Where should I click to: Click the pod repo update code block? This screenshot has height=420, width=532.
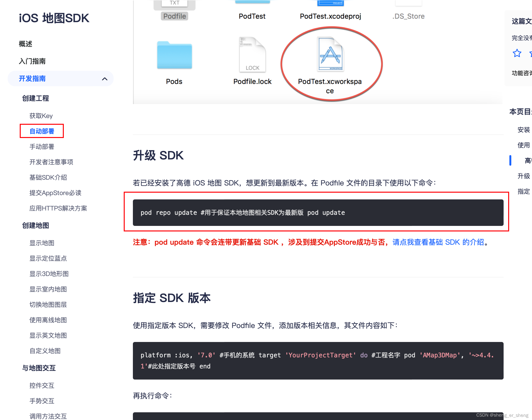click(318, 212)
